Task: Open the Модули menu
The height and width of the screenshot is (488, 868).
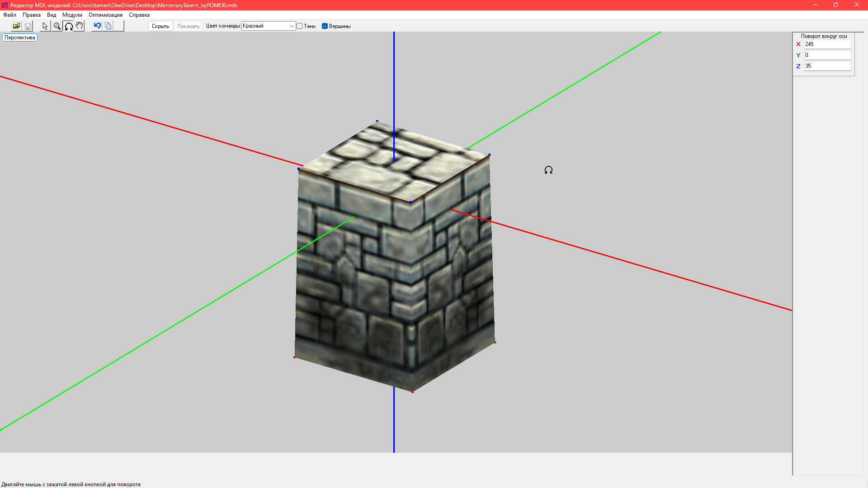Action: coord(72,15)
